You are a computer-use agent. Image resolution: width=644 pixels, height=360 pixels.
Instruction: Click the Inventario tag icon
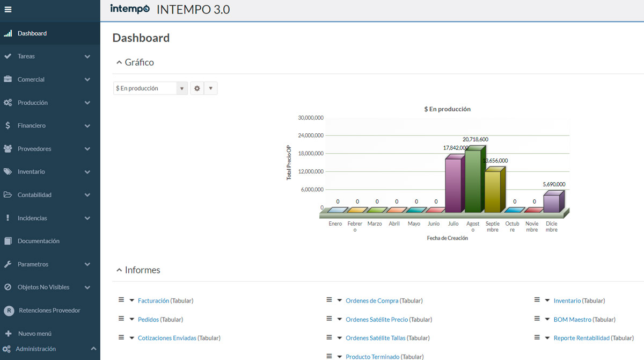[8, 172]
